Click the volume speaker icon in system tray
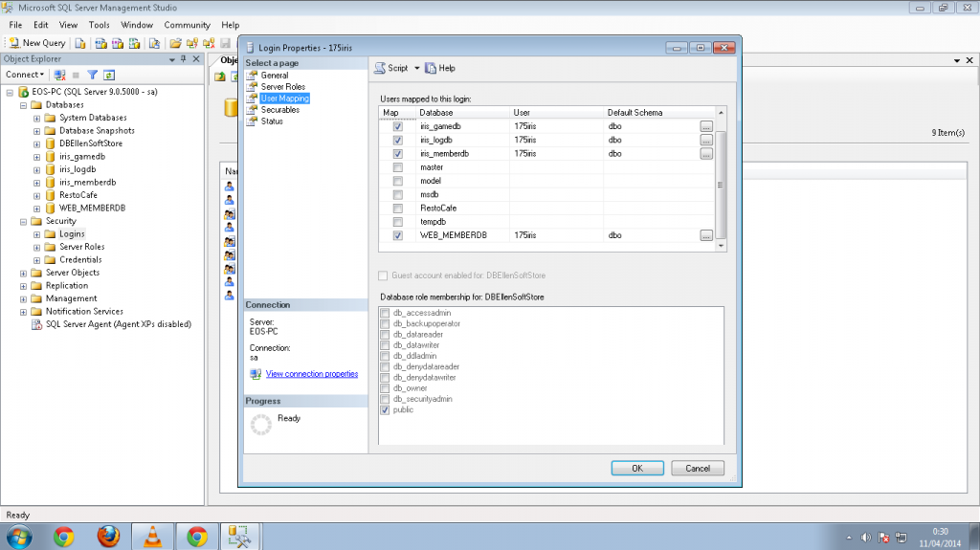This screenshot has height=550, width=980. click(865, 538)
